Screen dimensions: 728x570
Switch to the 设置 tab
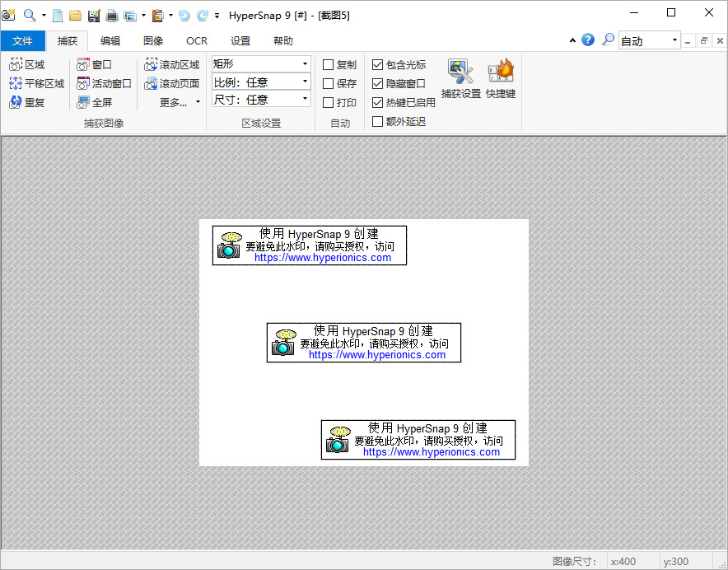tap(240, 41)
